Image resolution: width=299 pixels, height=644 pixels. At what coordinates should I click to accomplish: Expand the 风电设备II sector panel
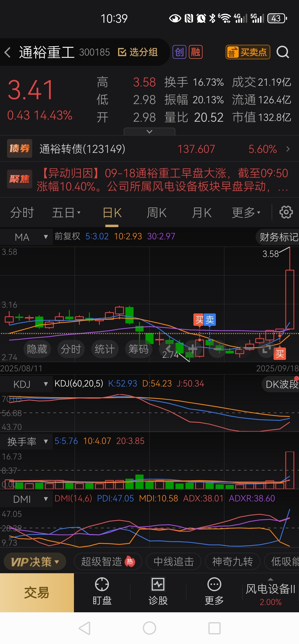pos(271,593)
